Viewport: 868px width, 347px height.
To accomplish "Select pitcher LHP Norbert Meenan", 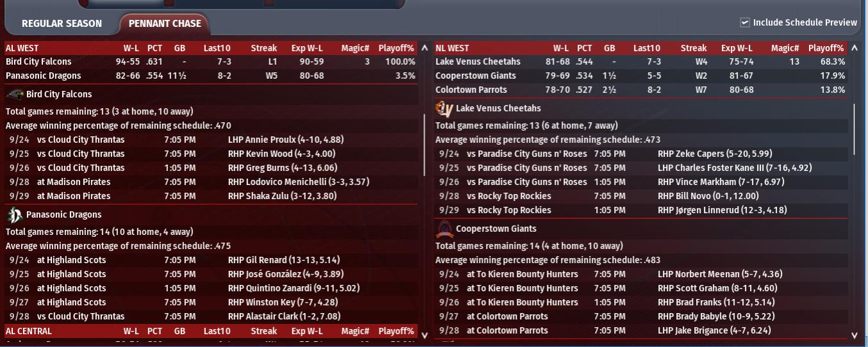I will (720, 275).
